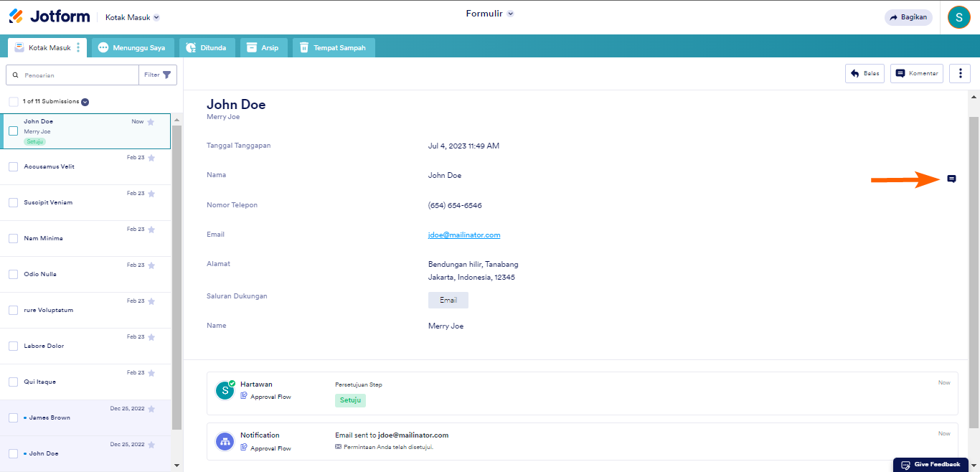Click the Jul 4, 2023 11:49 AM value
The width and height of the screenshot is (980, 472).
coord(463,146)
